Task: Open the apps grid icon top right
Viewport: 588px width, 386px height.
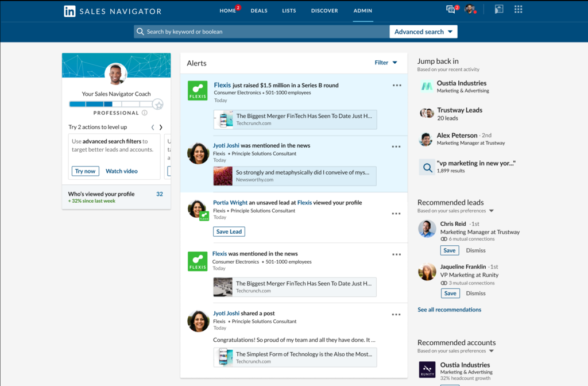Action: pyautogui.click(x=518, y=9)
